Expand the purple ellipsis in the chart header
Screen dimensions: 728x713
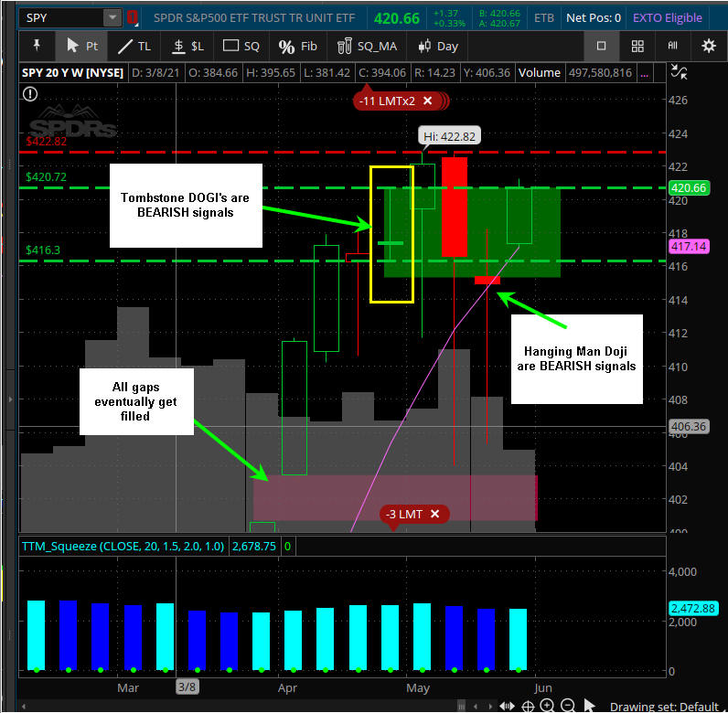click(644, 73)
